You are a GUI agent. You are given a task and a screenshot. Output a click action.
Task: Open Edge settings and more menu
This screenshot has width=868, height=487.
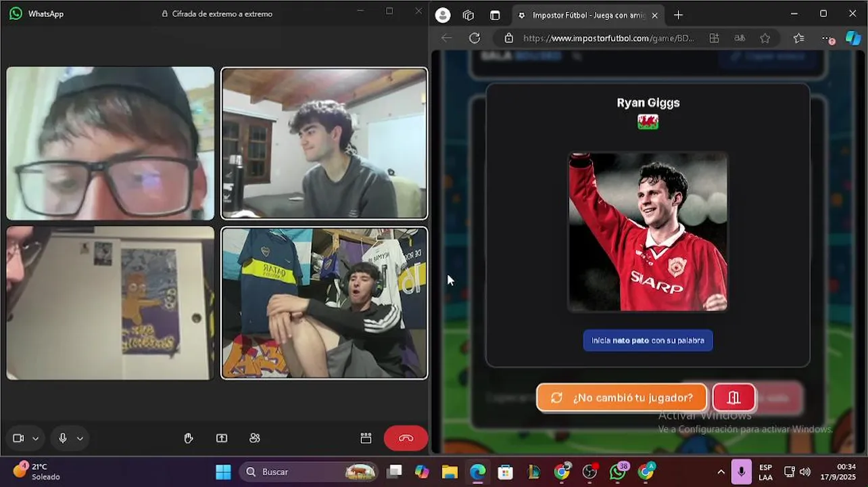pos(828,38)
